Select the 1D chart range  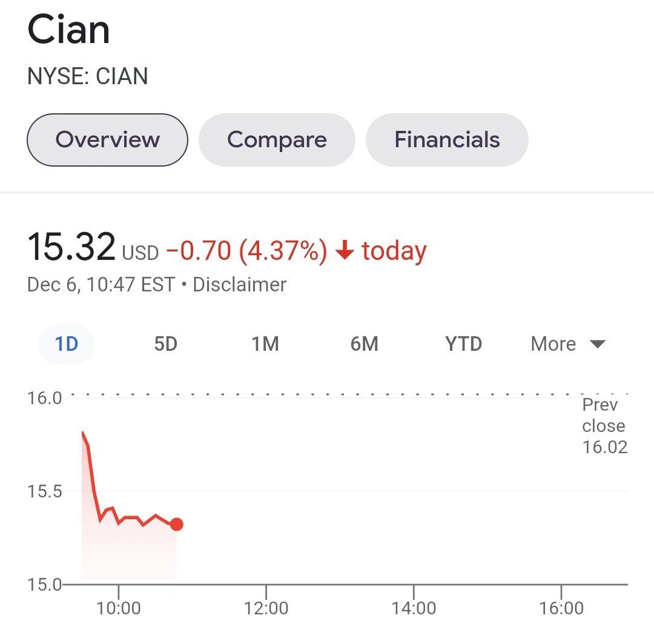(x=67, y=344)
